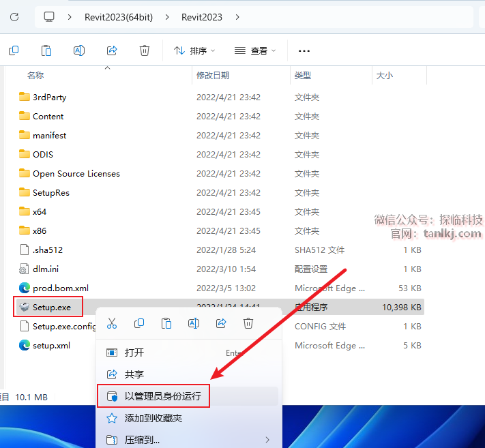Open the 排序 sort dropdown
Screen dimensions: 485x448
pyautogui.click(x=194, y=50)
